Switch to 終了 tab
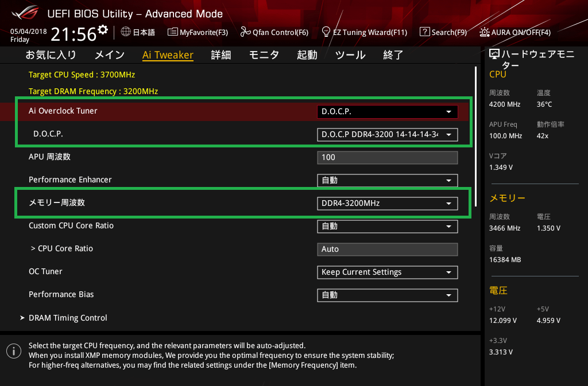The height and width of the screenshot is (386, 588). 393,55
